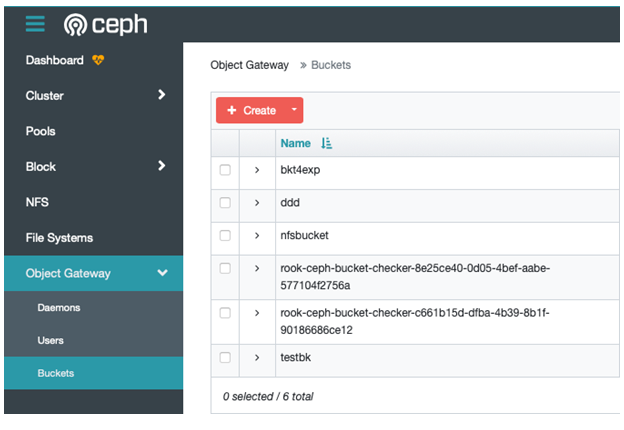Click Object Gateway in the breadcrumb
This screenshot has width=624, height=430.
[250, 65]
